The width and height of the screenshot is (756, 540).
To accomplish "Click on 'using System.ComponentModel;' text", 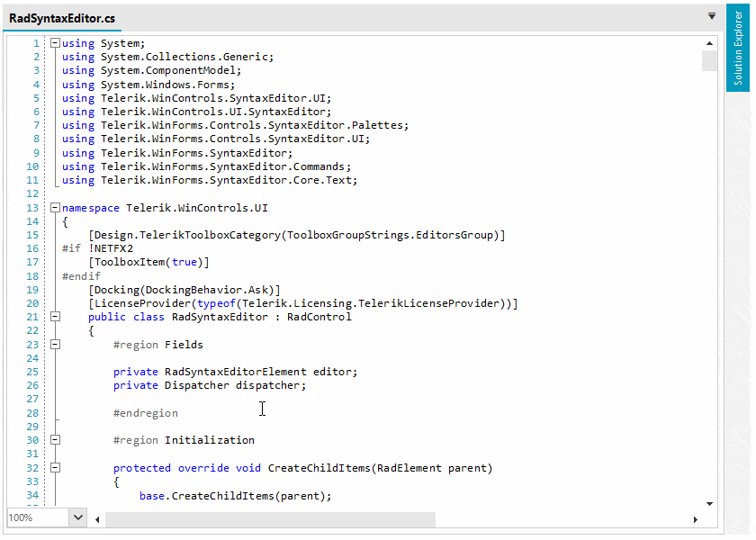I will point(151,70).
